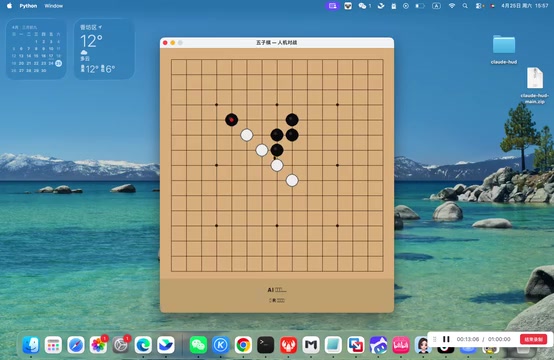Viewport: 554px width, 360px height.
Task: Open the blue K music app
Action: 221,345
